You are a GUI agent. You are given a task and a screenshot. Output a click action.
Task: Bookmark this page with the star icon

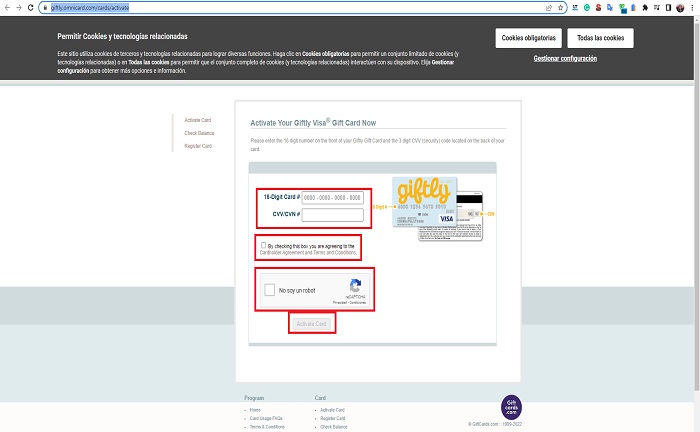coord(561,8)
